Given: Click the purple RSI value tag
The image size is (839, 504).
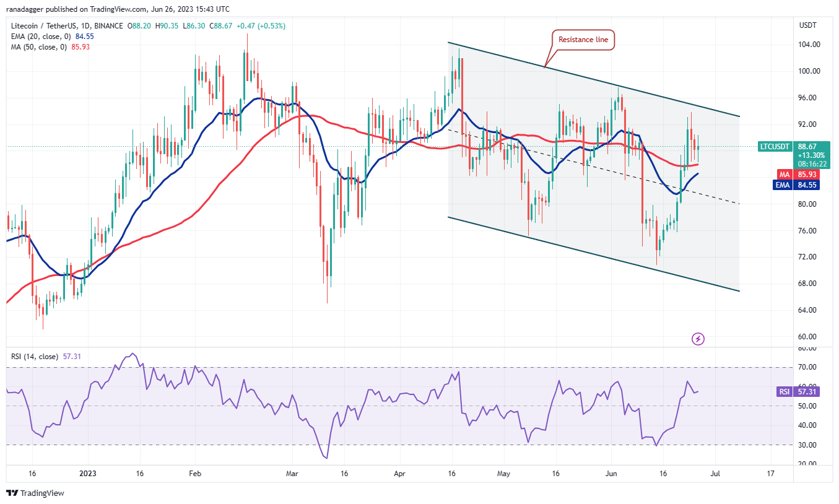Looking at the screenshot, I should point(783,391).
